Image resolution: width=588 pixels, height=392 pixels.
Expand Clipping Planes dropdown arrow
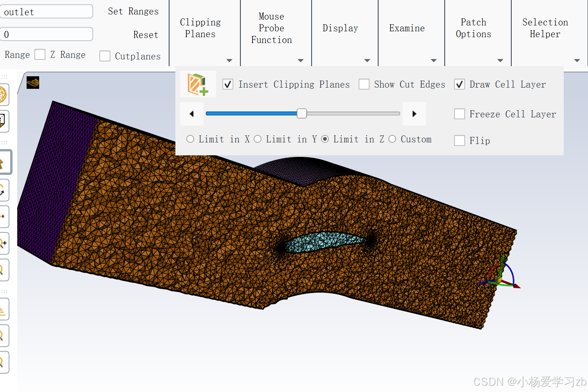pyautogui.click(x=229, y=61)
